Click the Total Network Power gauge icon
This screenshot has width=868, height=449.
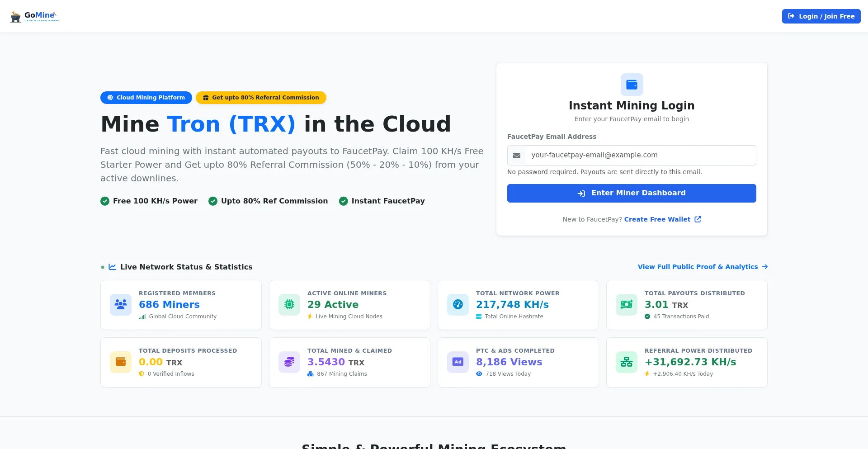[x=458, y=304]
